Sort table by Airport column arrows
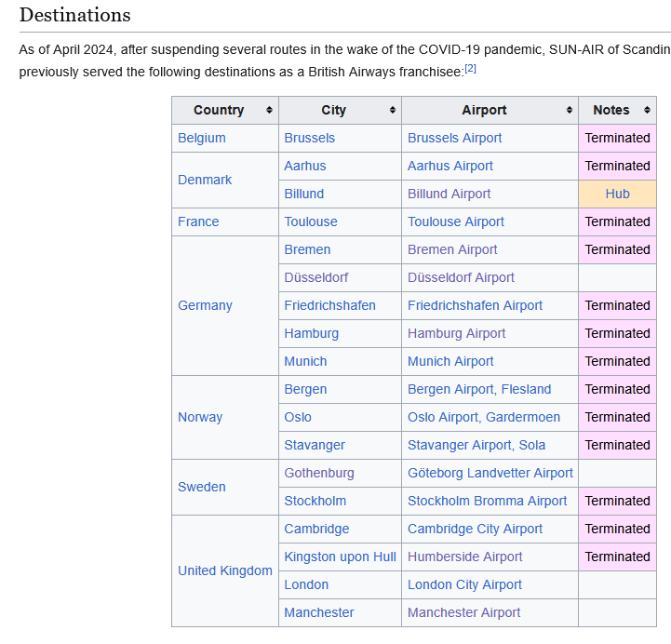The image size is (671, 644). pos(569,110)
